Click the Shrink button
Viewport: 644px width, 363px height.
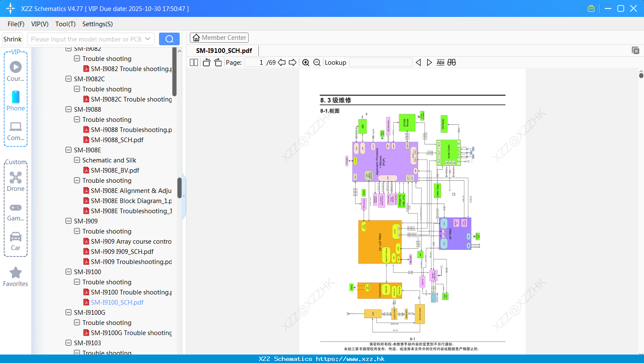13,39
